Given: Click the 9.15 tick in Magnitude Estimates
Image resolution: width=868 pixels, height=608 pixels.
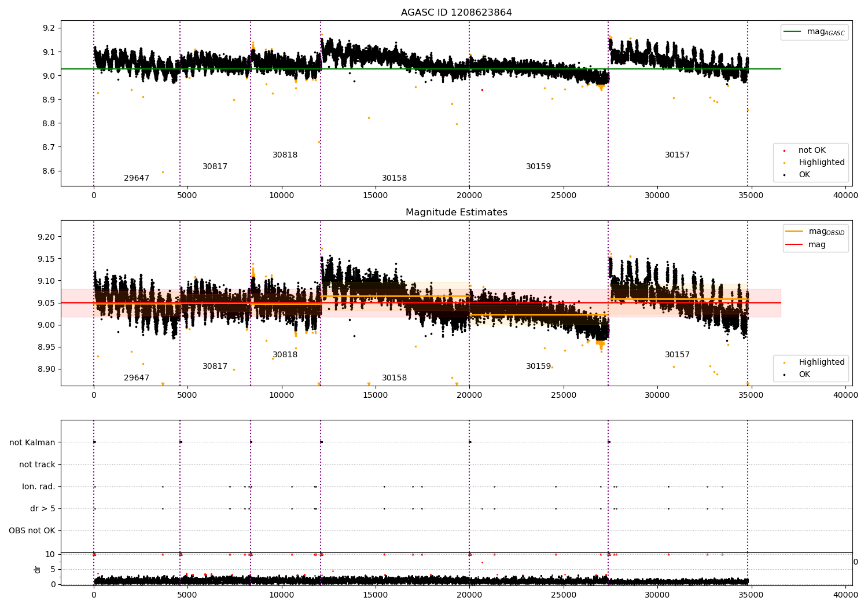Looking at the screenshot, I should (x=47, y=259).
